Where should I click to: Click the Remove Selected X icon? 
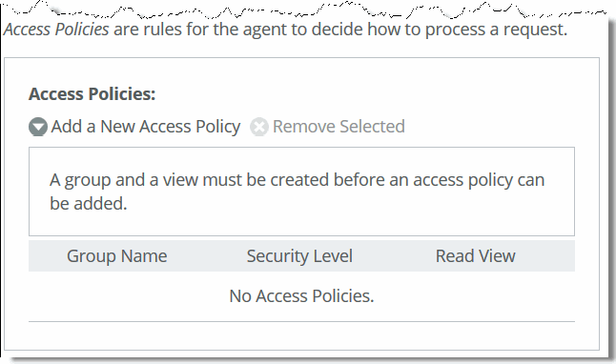click(259, 127)
